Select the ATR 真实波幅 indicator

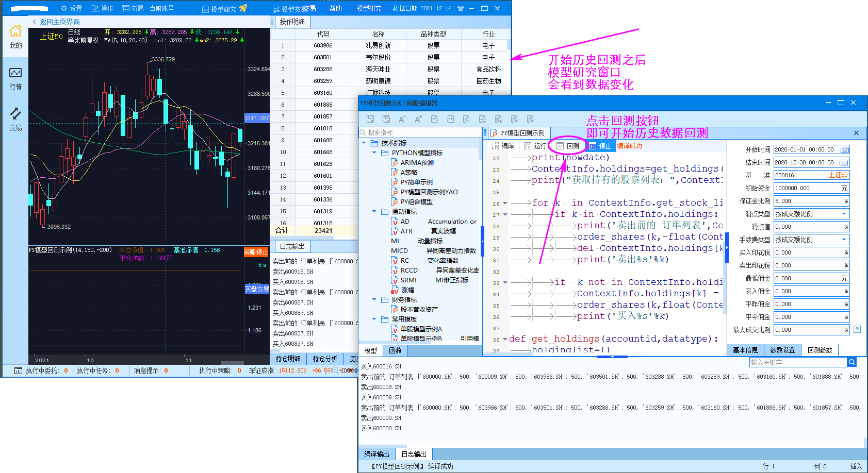click(424, 231)
